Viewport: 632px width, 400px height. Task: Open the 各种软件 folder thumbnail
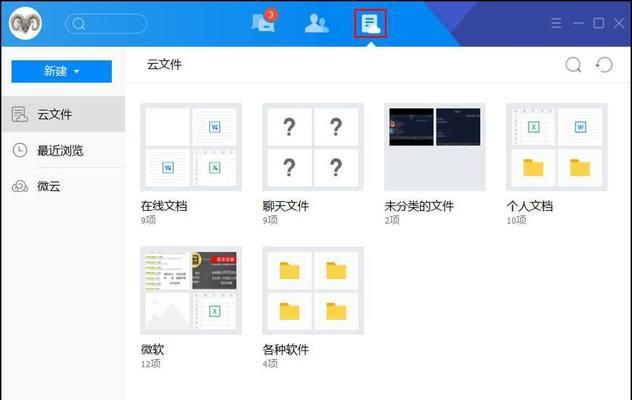pyautogui.click(x=313, y=291)
